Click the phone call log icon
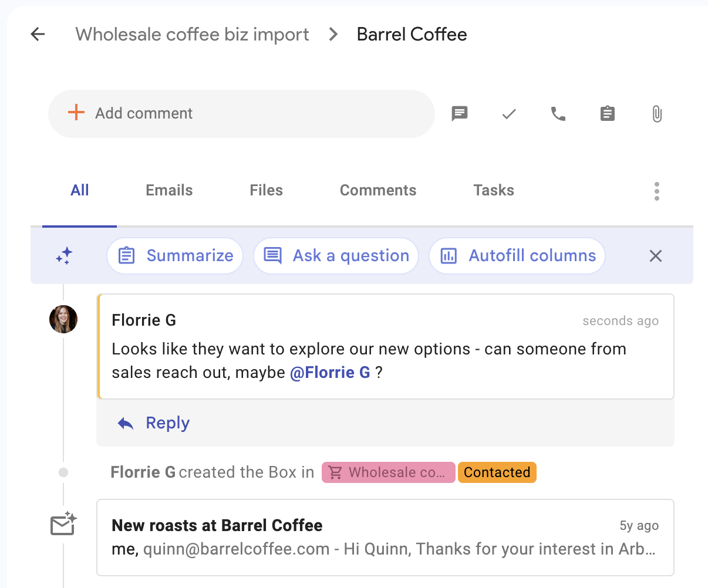This screenshot has height=588, width=708. [558, 114]
